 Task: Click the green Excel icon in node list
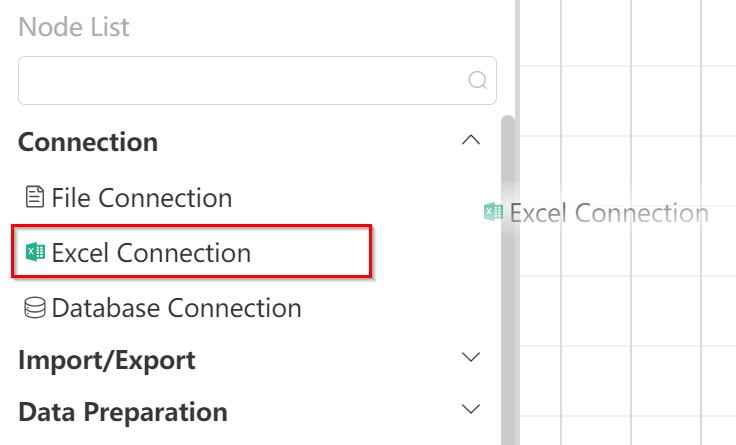[35, 252]
